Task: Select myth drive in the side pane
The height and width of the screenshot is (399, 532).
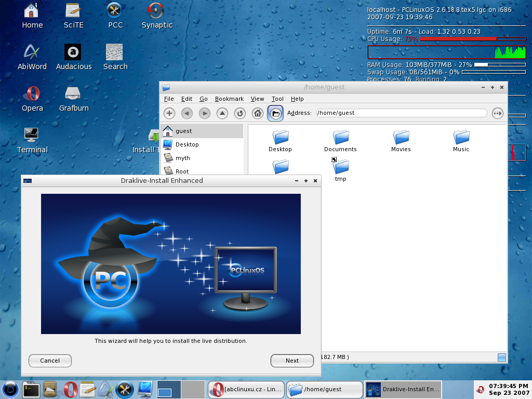Action: pyautogui.click(x=202, y=158)
